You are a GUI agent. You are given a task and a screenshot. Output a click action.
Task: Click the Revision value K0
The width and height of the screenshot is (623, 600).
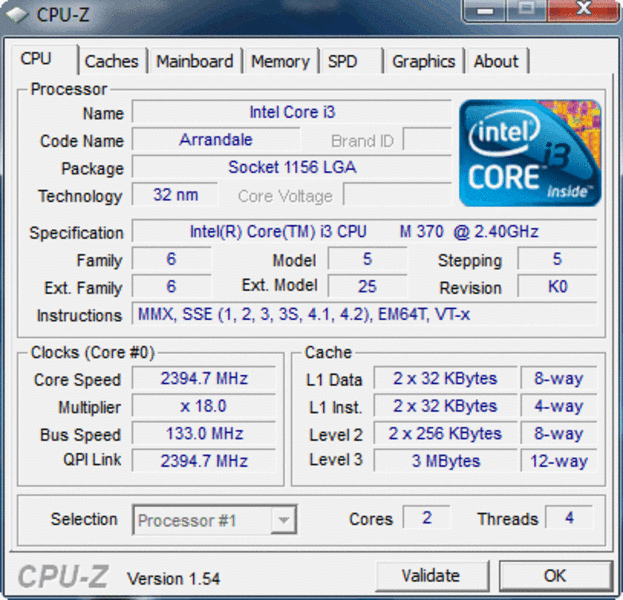[557, 286]
